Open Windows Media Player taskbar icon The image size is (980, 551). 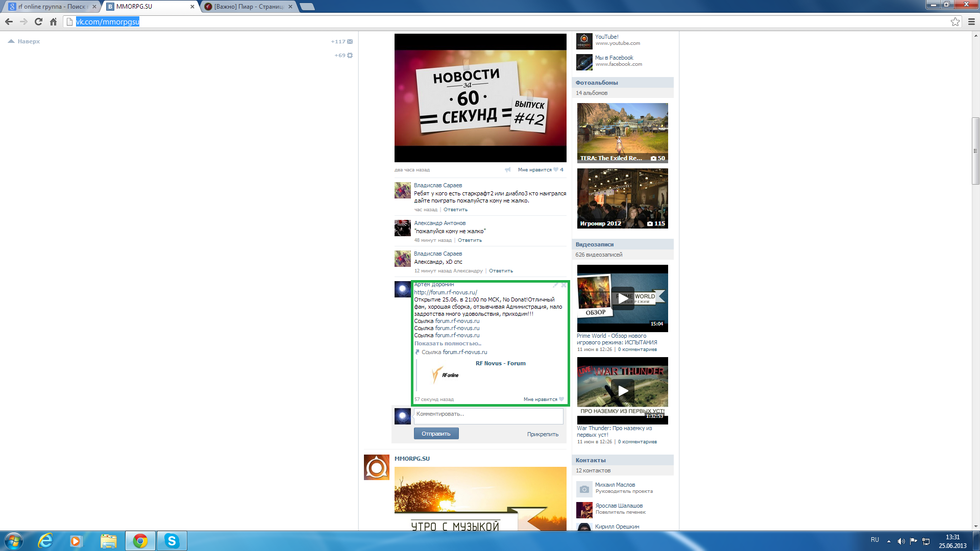coord(76,541)
